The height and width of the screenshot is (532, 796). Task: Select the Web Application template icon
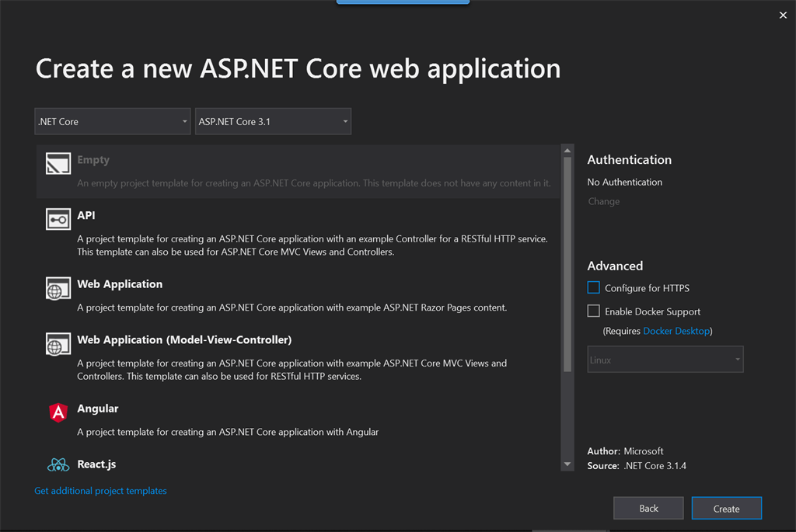[58, 289]
